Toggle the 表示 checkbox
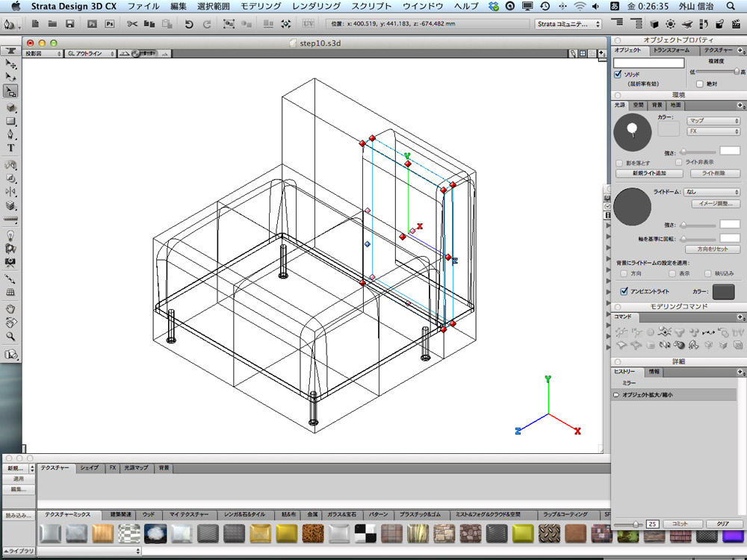The width and height of the screenshot is (747, 560). point(672,273)
